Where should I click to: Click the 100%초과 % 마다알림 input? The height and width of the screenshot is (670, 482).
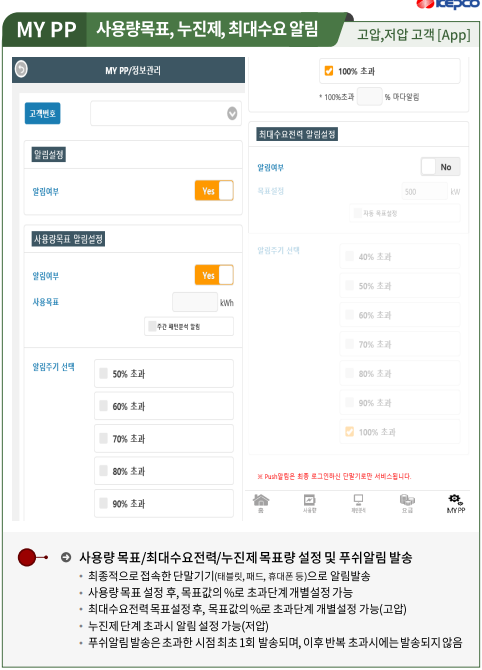[x=369, y=97]
